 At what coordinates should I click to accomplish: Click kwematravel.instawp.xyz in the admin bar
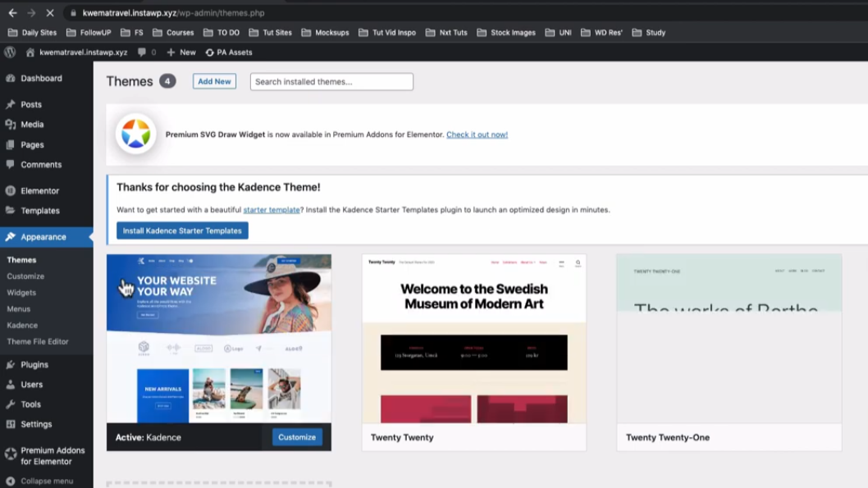tap(84, 52)
